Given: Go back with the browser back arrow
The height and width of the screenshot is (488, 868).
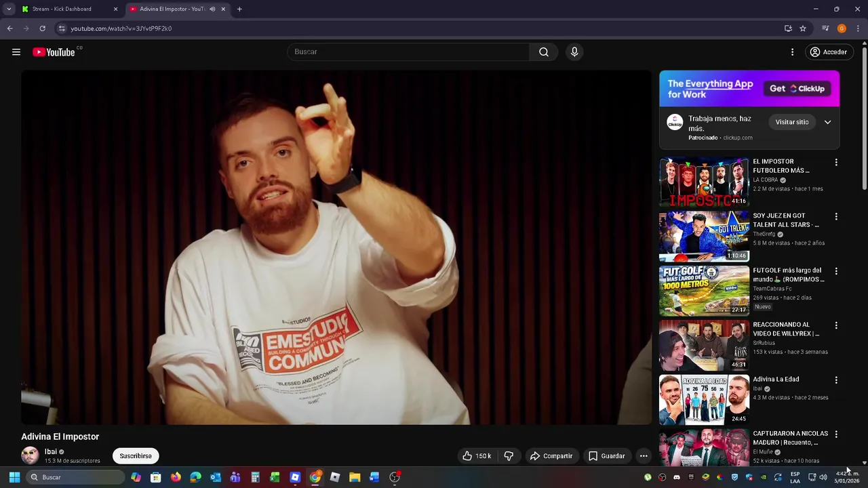Looking at the screenshot, I should click(9, 28).
